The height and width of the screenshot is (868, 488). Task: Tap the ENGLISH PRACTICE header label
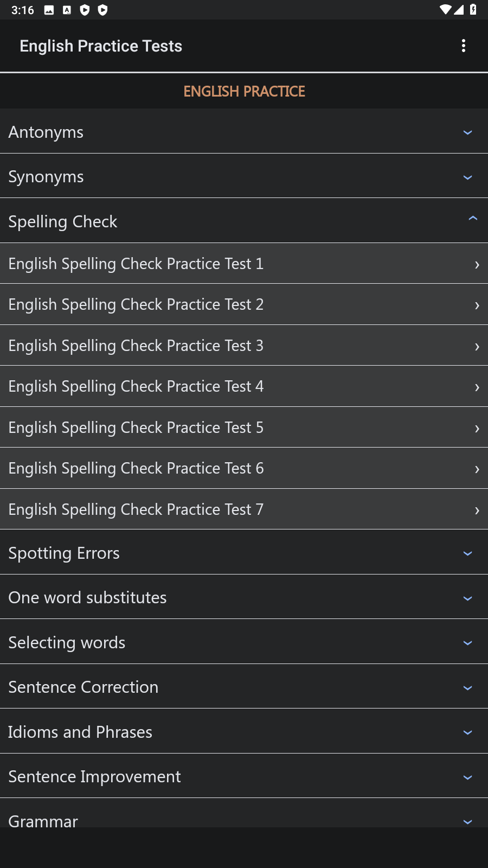pyautogui.click(x=244, y=91)
